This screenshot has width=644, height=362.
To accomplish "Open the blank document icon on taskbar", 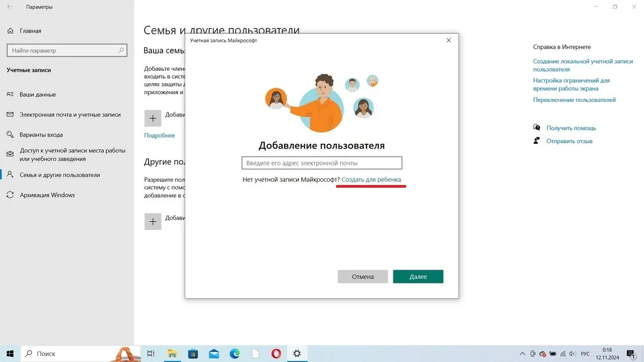I will pyautogui.click(x=255, y=353).
